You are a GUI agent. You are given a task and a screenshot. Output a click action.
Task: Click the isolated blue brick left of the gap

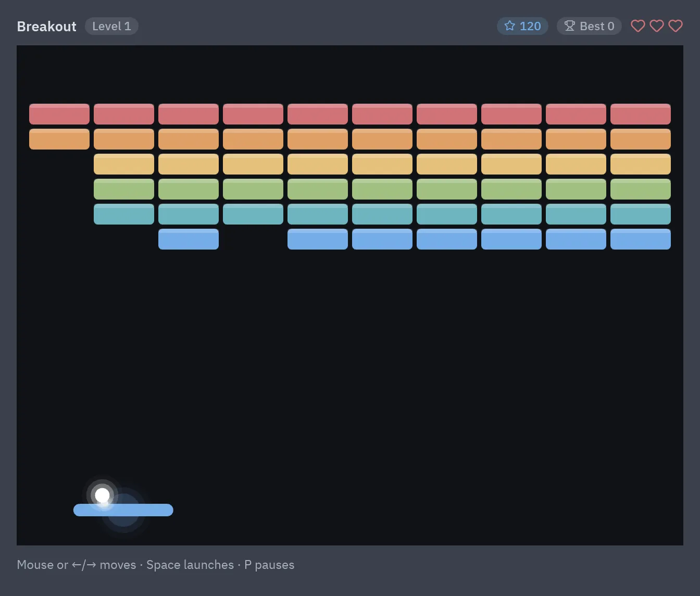click(x=189, y=239)
